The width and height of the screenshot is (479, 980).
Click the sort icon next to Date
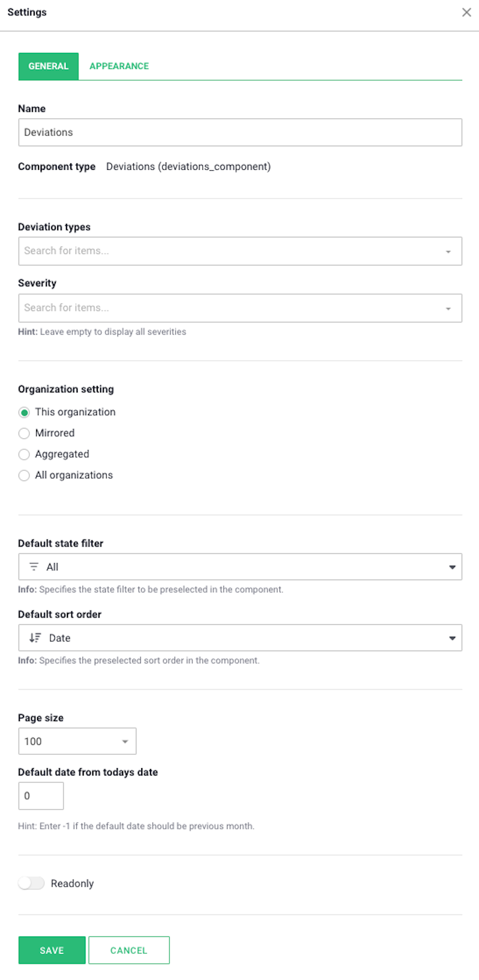35,638
